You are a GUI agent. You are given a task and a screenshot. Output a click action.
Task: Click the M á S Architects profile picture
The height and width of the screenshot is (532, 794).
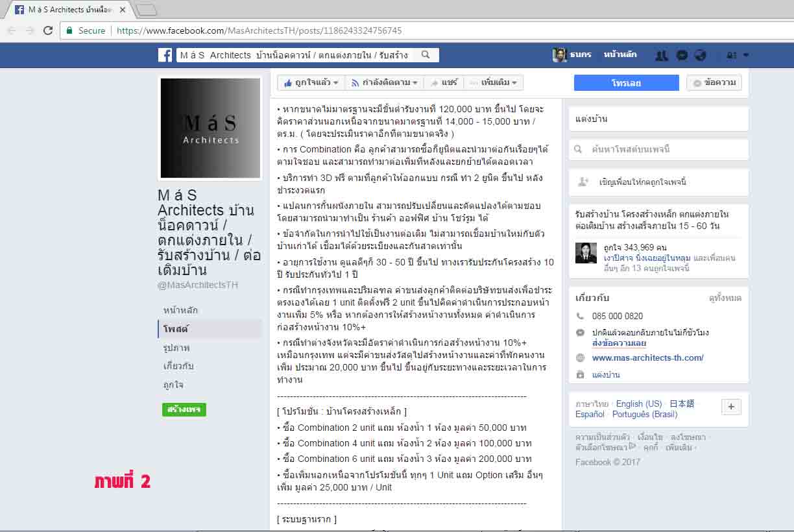click(x=209, y=128)
